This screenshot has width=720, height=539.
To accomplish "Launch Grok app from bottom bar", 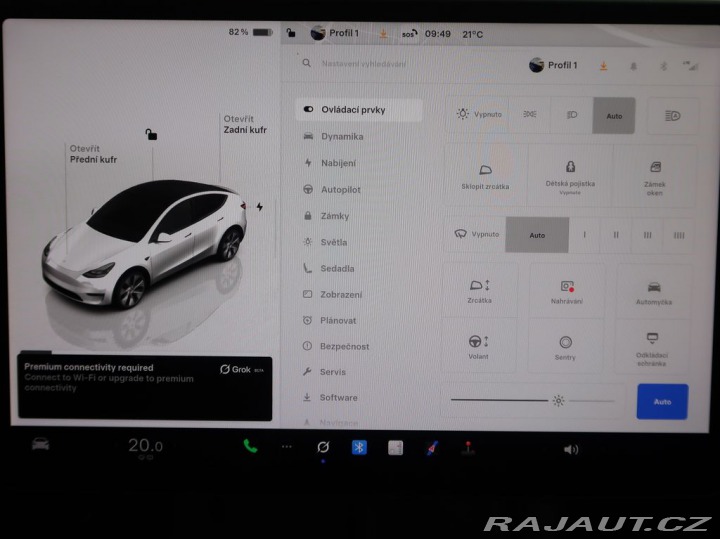I will (323, 447).
